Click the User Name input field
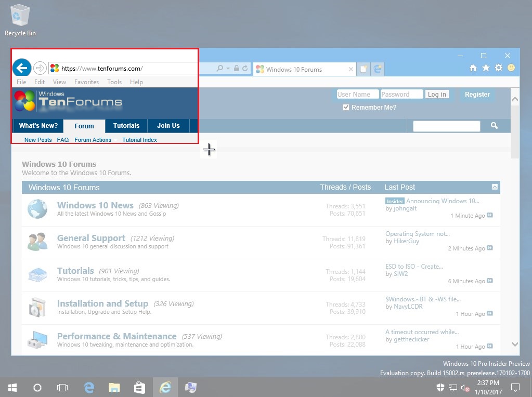532x397 pixels. (x=358, y=94)
